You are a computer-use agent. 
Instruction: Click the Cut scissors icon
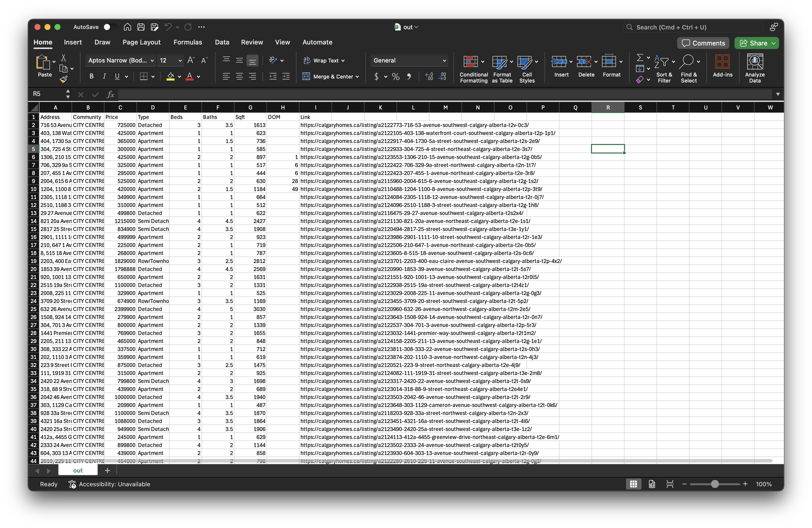tap(63, 58)
